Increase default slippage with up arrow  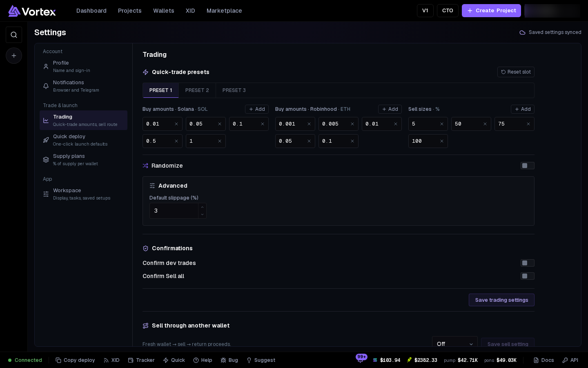[202, 207]
